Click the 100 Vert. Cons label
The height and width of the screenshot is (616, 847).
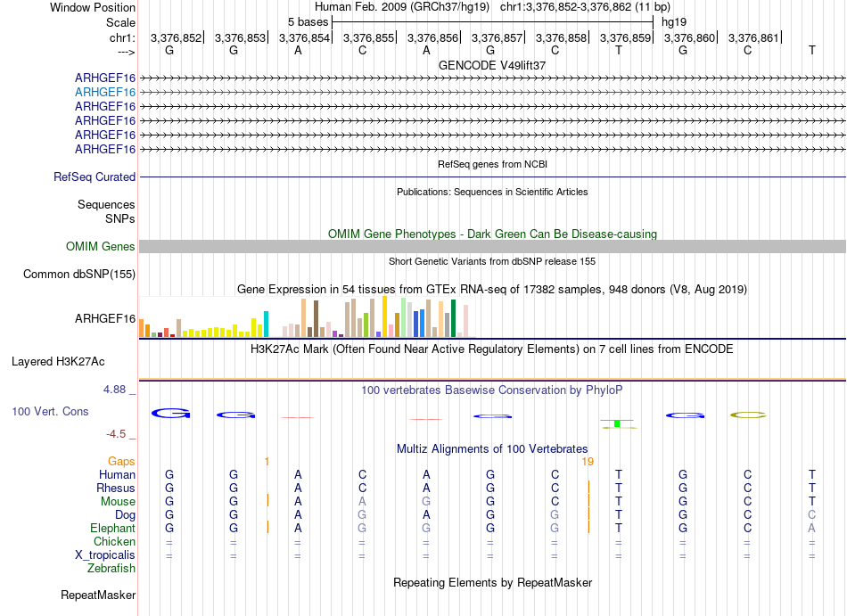pos(50,411)
